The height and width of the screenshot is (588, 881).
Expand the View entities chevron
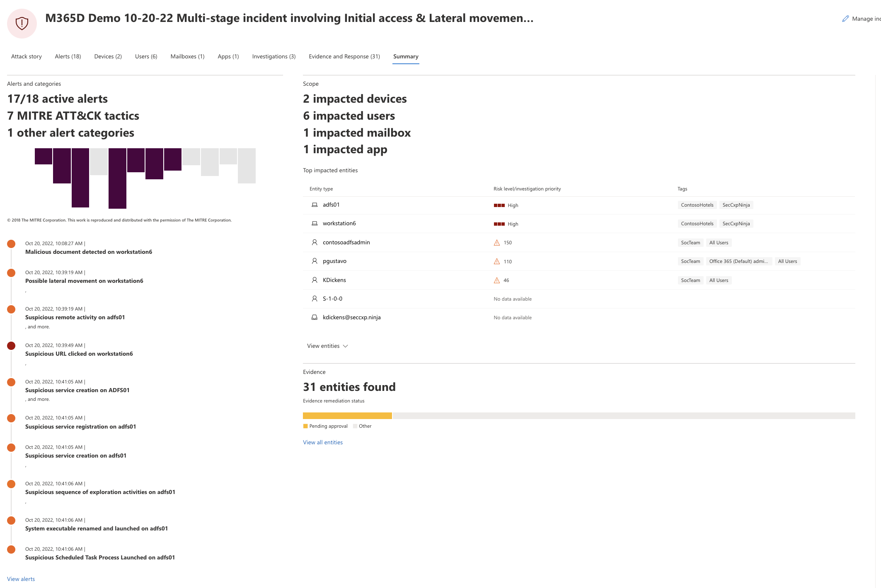pos(346,346)
